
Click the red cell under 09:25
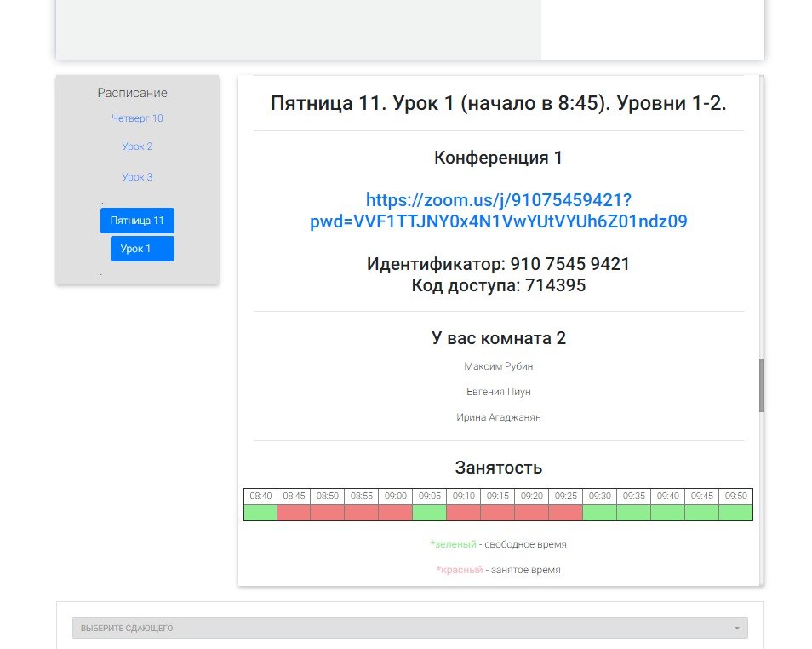point(565,513)
